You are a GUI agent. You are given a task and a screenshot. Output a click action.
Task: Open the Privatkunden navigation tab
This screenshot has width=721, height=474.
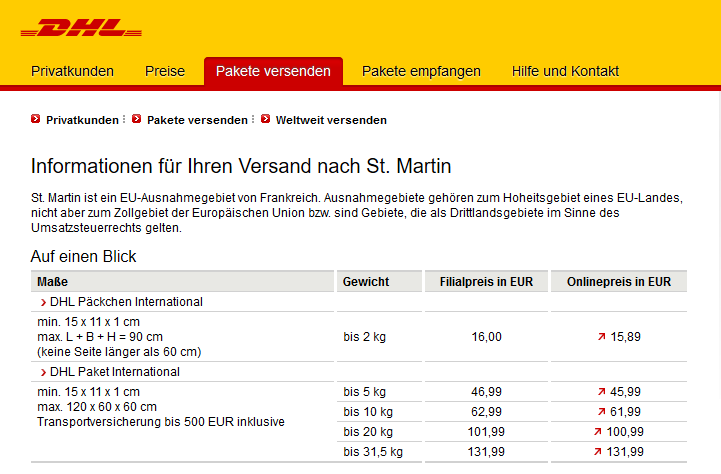72,71
